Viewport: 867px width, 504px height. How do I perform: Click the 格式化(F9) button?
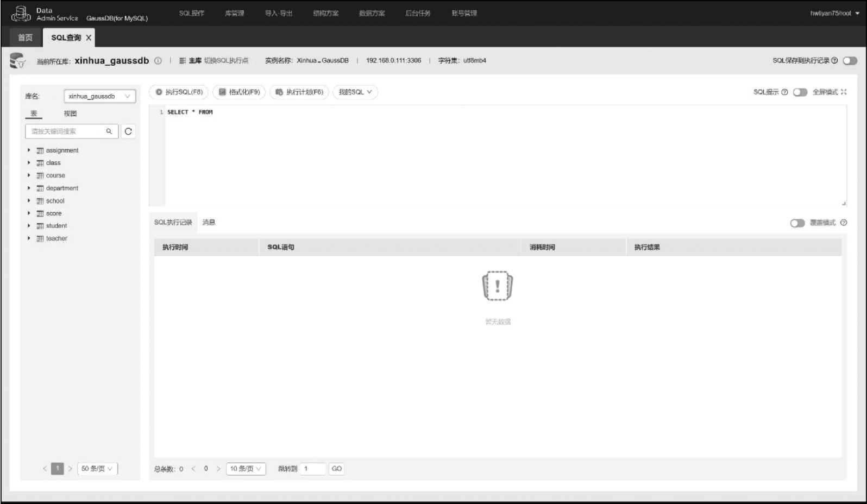click(240, 92)
